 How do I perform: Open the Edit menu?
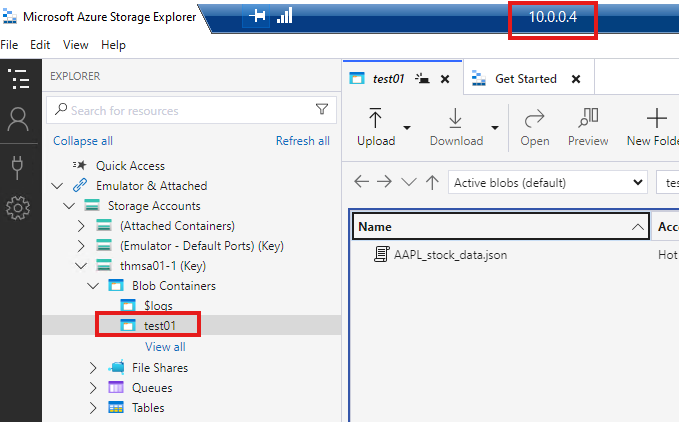(40, 45)
